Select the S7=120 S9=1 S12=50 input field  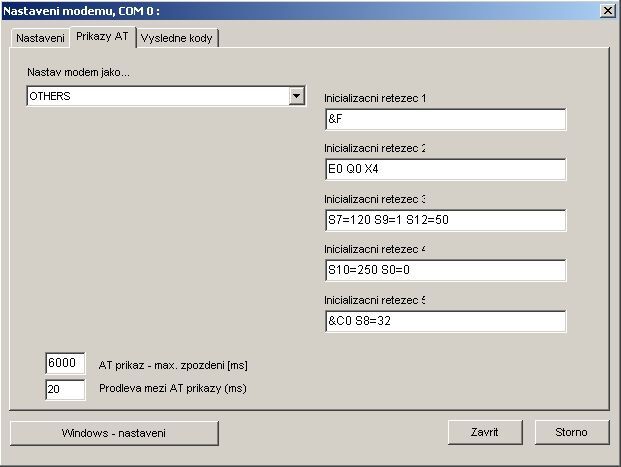[445, 220]
